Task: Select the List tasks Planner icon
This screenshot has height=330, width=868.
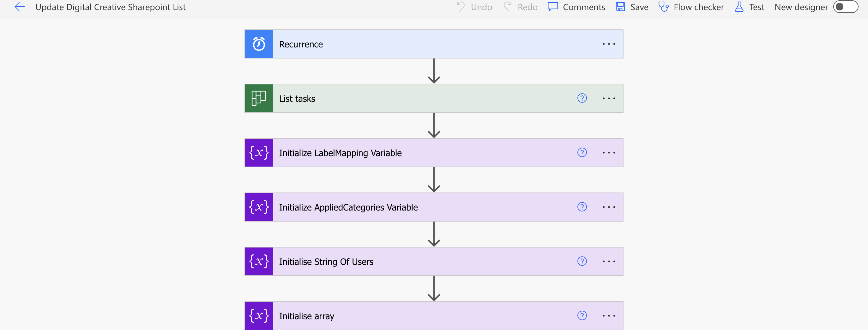Action: point(258,98)
